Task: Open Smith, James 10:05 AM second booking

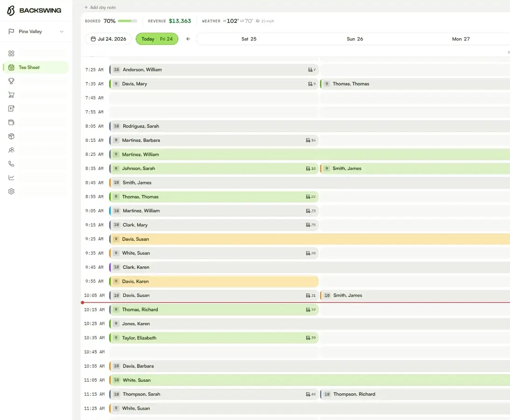Action: (x=415, y=295)
